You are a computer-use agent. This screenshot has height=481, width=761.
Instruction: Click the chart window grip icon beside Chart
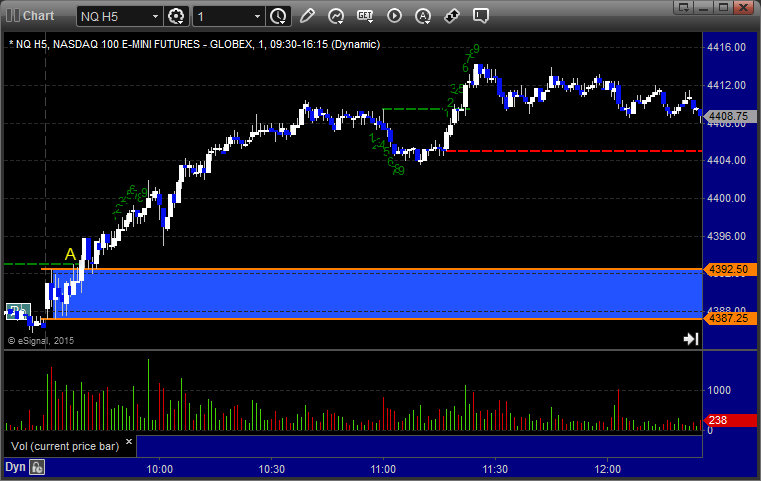point(13,16)
